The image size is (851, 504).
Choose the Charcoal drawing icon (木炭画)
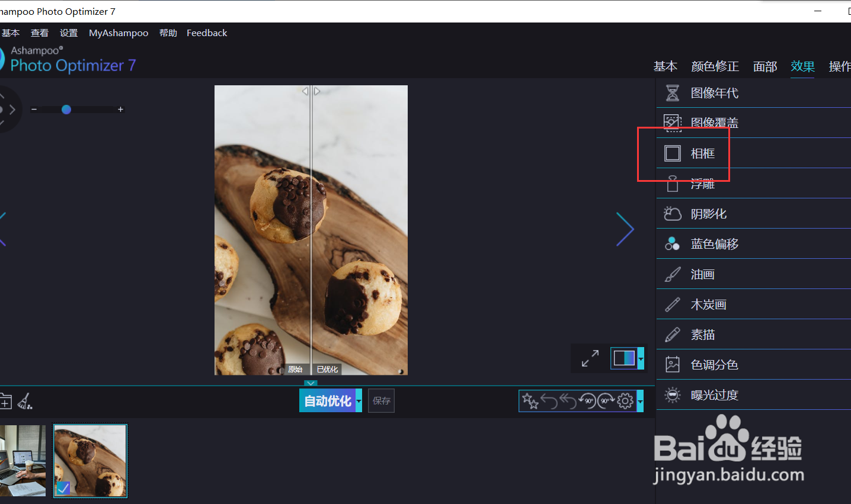[x=672, y=304]
